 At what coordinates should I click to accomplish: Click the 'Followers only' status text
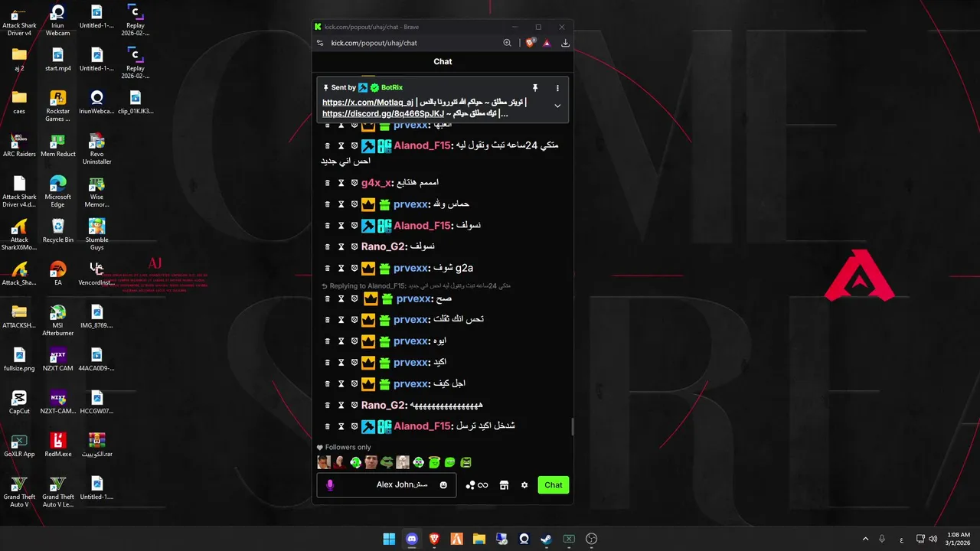pos(348,448)
